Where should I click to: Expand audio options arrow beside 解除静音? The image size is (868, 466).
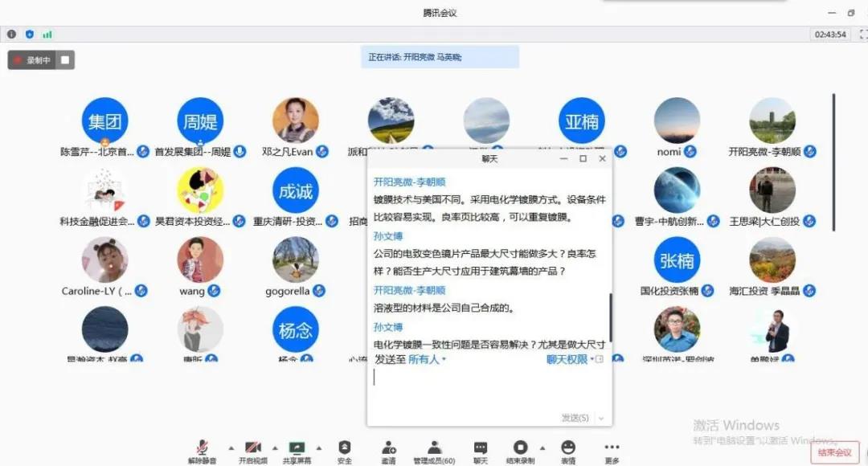tap(231, 448)
